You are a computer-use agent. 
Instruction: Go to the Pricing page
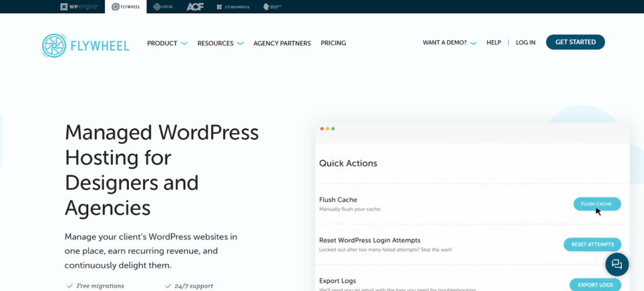click(x=333, y=43)
